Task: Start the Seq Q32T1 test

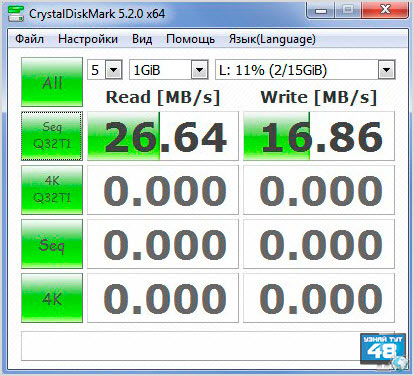Action: pyautogui.click(x=52, y=136)
